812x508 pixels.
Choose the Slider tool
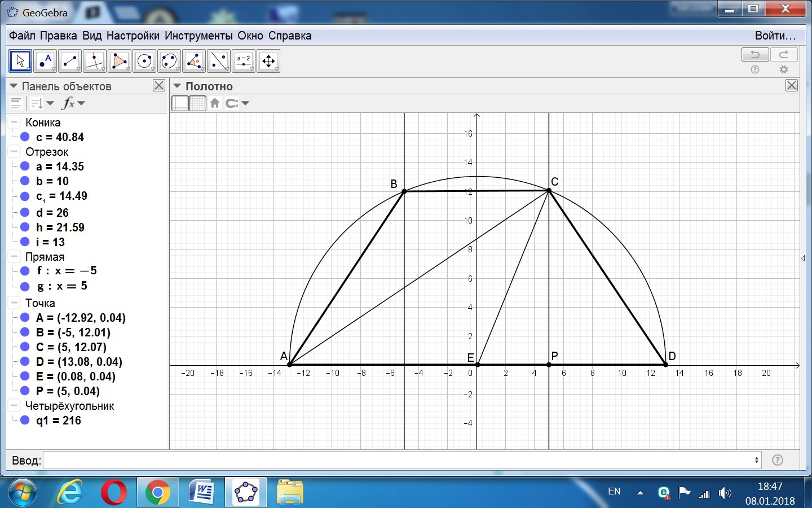coord(244,61)
